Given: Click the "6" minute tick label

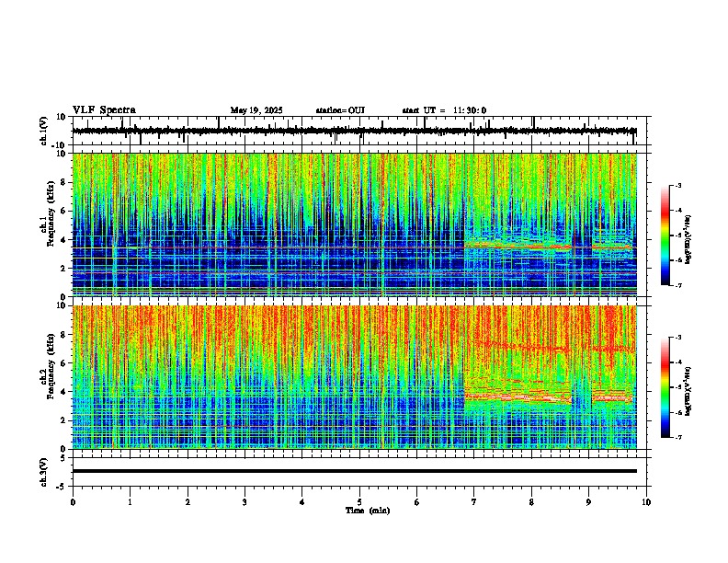Looking at the screenshot, I should [x=416, y=502].
